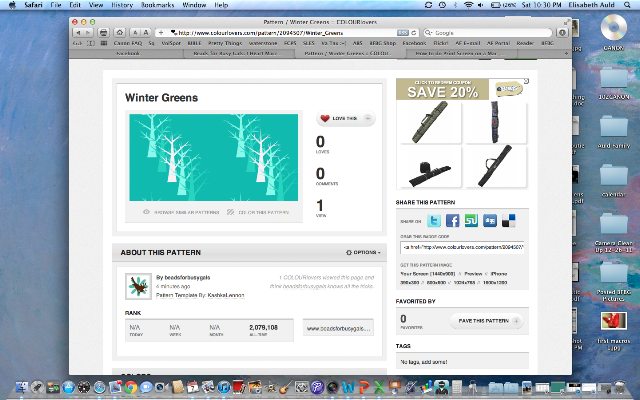Go to Safari Home button
640x400 pixels.
coord(119,33)
